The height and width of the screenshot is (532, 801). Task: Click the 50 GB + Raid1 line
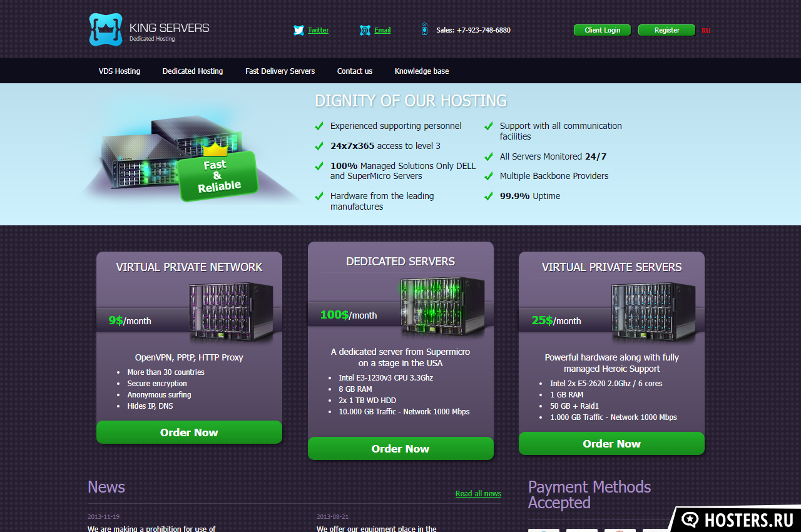574,406
